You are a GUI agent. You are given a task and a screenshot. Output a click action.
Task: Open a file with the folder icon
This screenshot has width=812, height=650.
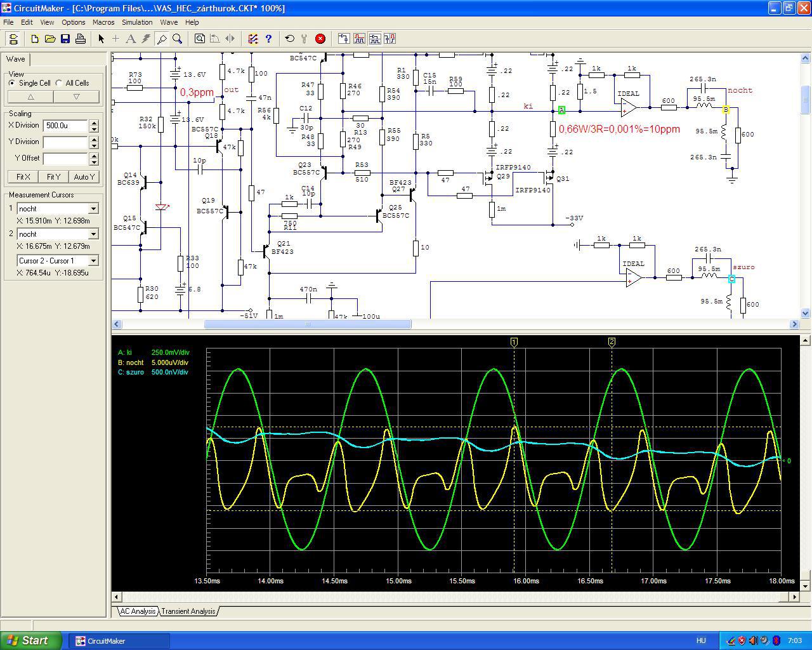click(x=50, y=39)
